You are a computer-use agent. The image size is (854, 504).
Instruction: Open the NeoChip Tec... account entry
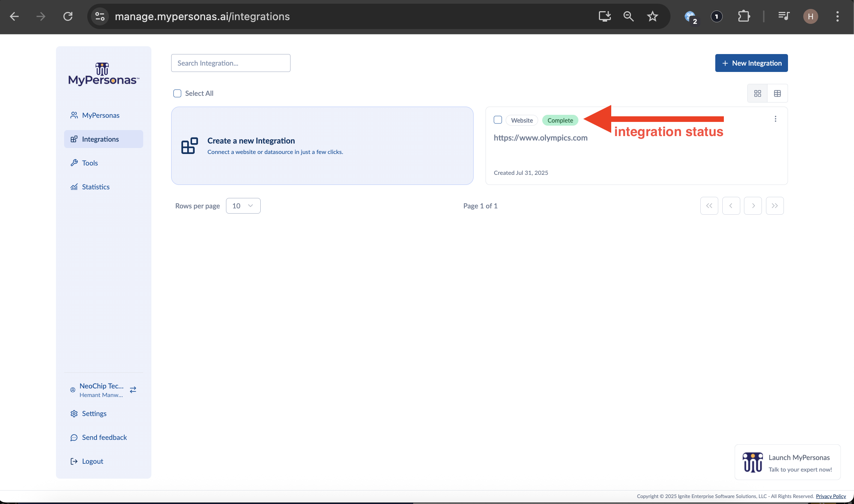(x=101, y=386)
